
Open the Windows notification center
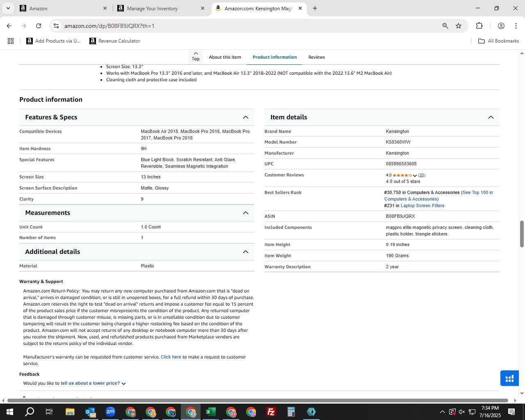click(511, 412)
